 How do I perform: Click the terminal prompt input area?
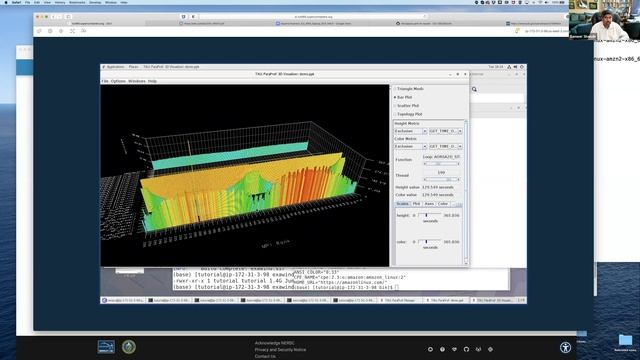397,287
